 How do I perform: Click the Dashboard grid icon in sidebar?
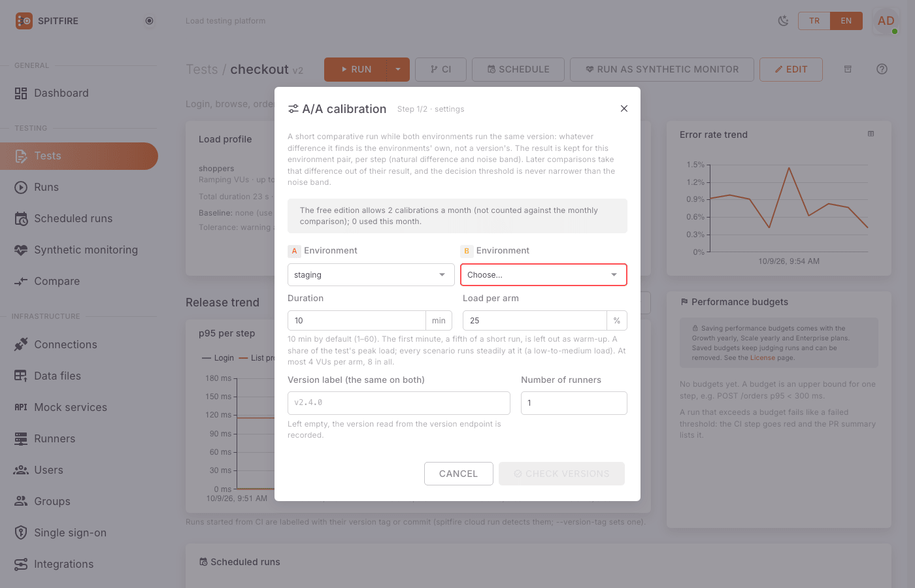(21, 93)
